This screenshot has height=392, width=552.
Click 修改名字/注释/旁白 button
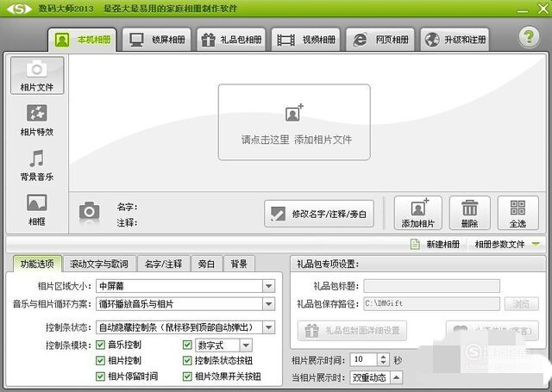tap(319, 214)
